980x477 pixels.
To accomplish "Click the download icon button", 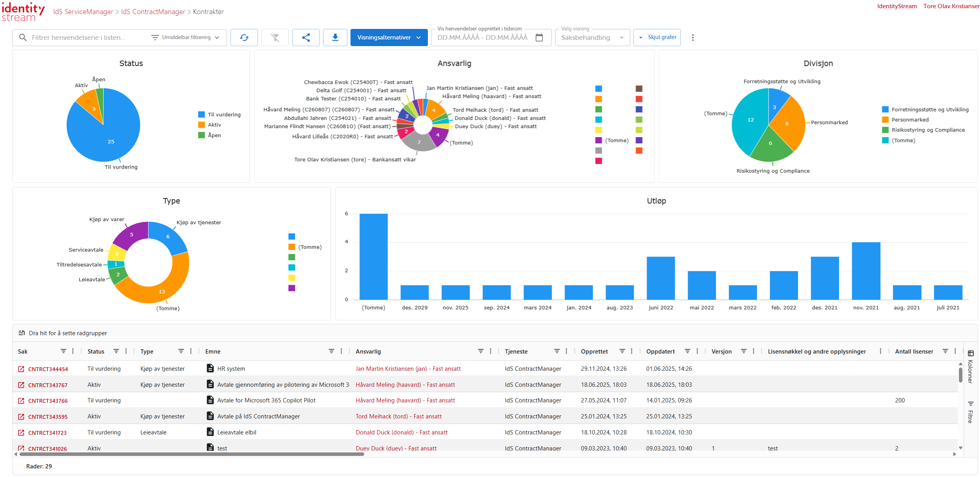I will 335,38.
